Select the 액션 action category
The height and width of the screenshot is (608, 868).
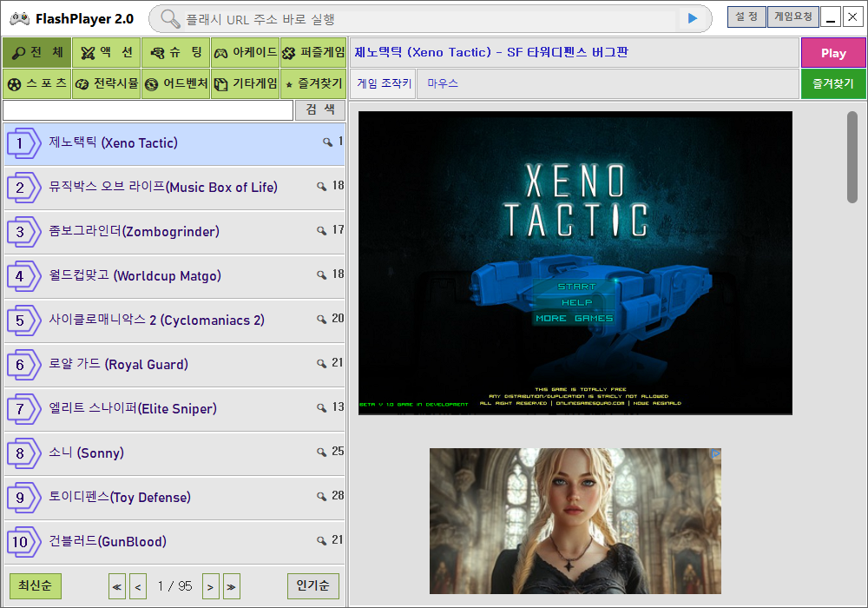[x=106, y=53]
